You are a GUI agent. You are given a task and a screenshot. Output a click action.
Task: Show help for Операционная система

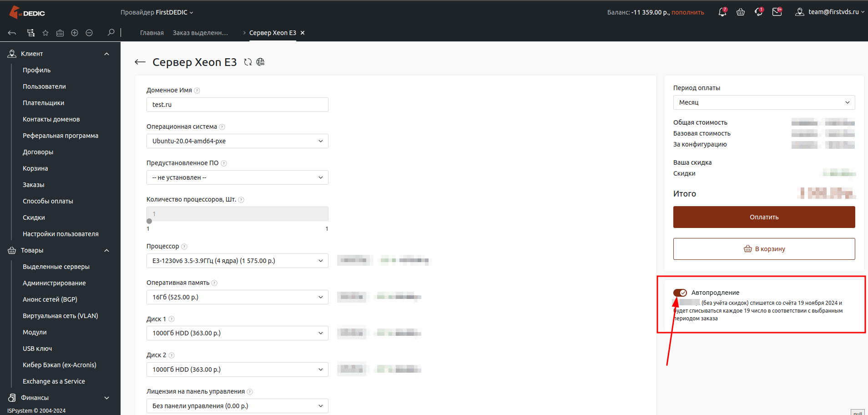[x=222, y=127]
